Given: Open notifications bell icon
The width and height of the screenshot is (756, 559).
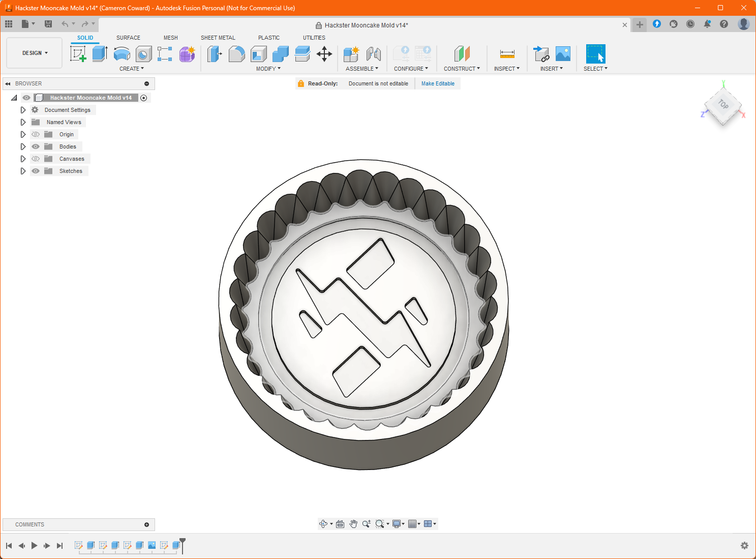Looking at the screenshot, I should (x=707, y=24).
